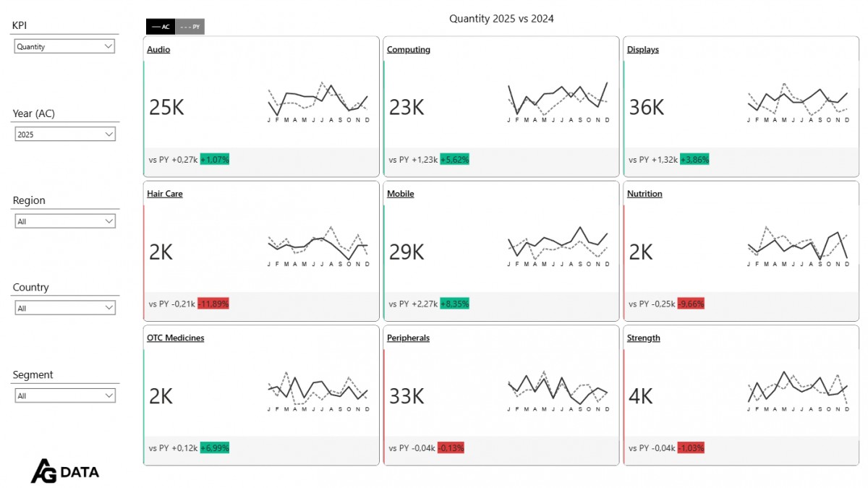The image size is (868, 488).
Task: Click the green +5,62% badge in Computing
Action: pyautogui.click(x=454, y=159)
